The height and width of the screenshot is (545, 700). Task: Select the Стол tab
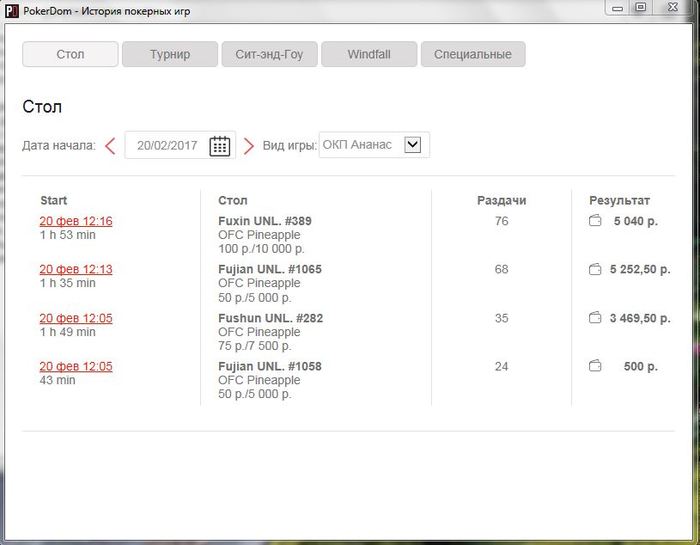[71, 54]
